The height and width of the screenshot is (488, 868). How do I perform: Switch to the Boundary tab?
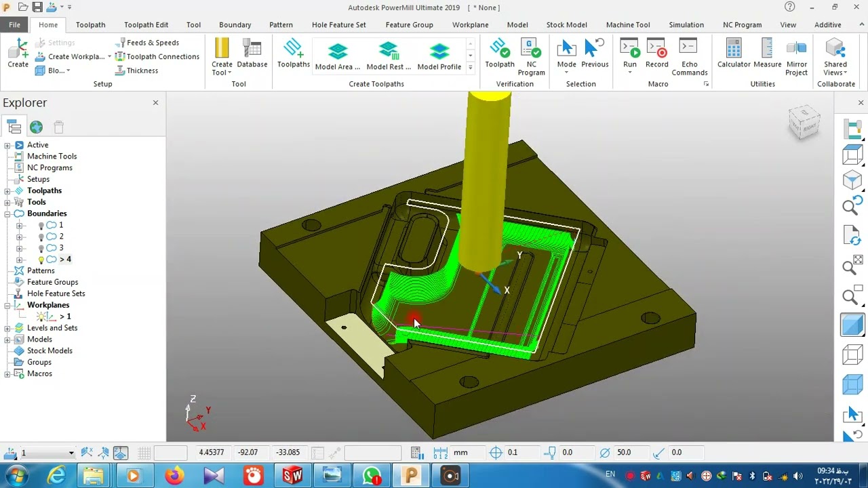tap(235, 25)
